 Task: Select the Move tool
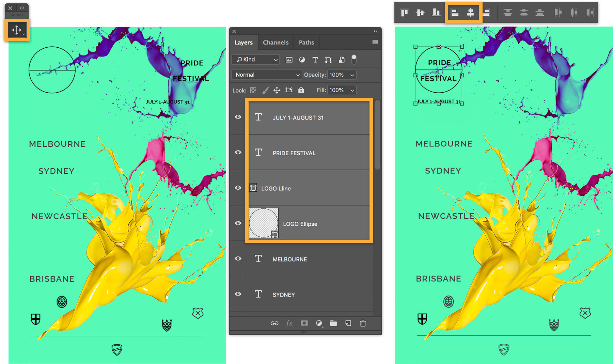(17, 30)
